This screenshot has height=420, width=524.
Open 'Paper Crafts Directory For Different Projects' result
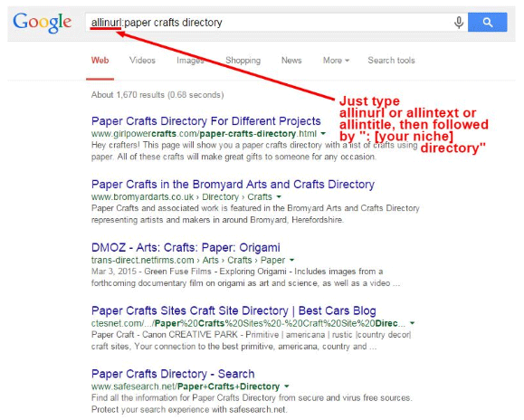pos(205,121)
